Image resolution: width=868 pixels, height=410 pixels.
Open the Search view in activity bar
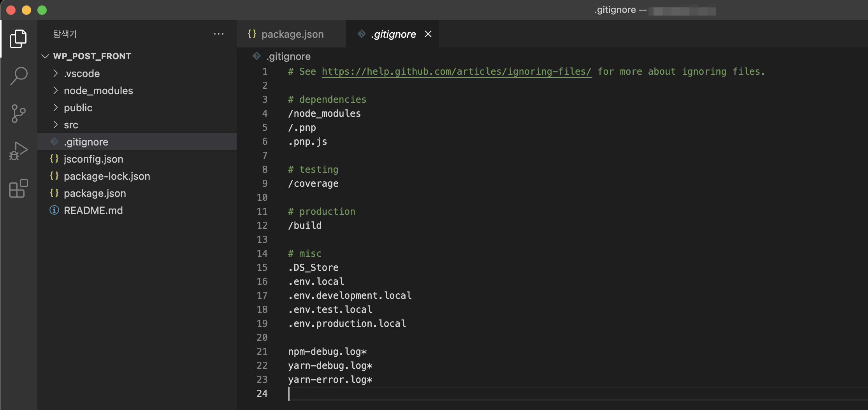tap(18, 76)
